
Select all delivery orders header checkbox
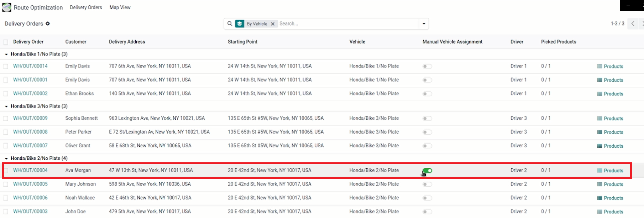click(6, 42)
